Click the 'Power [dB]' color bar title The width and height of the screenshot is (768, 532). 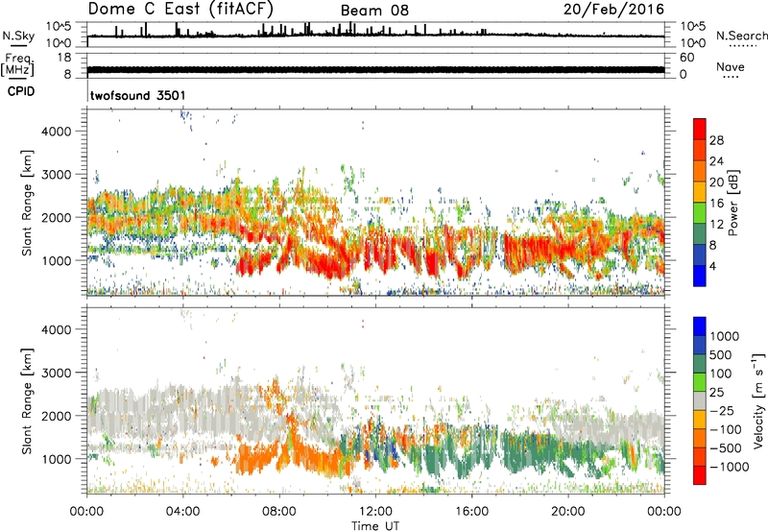pyautogui.click(x=732, y=203)
